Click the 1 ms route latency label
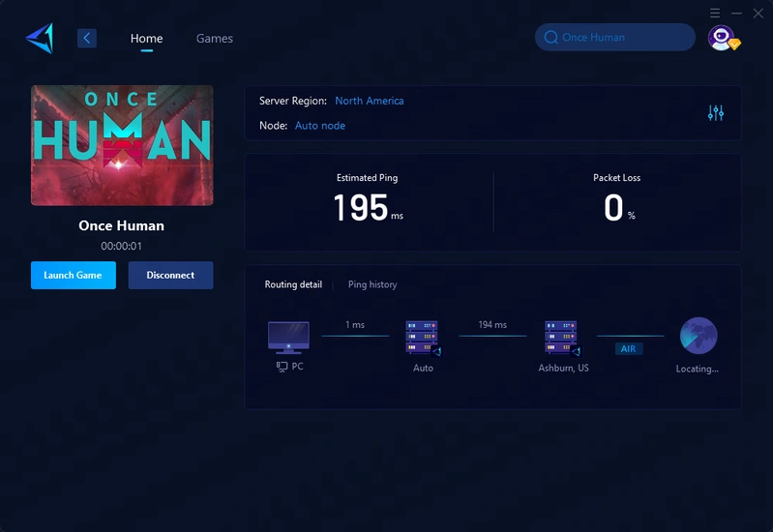 [x=355, y=324]
